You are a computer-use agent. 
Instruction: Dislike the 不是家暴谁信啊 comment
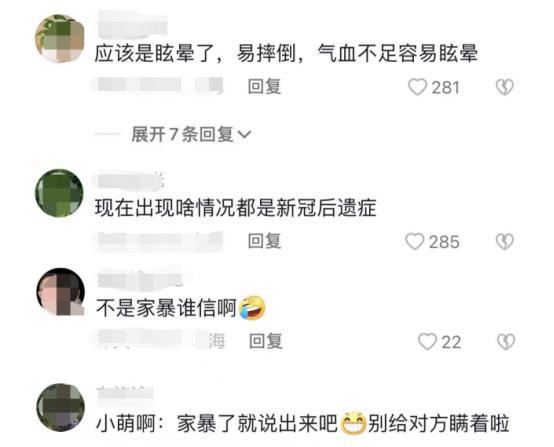[506, 342]
